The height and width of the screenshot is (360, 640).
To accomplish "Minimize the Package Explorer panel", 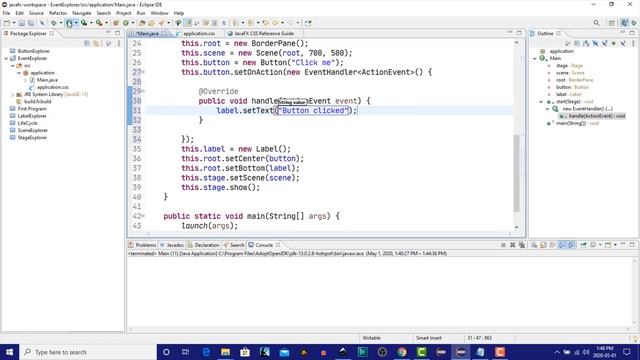I will pyautogui.click(x=108, y=33).
